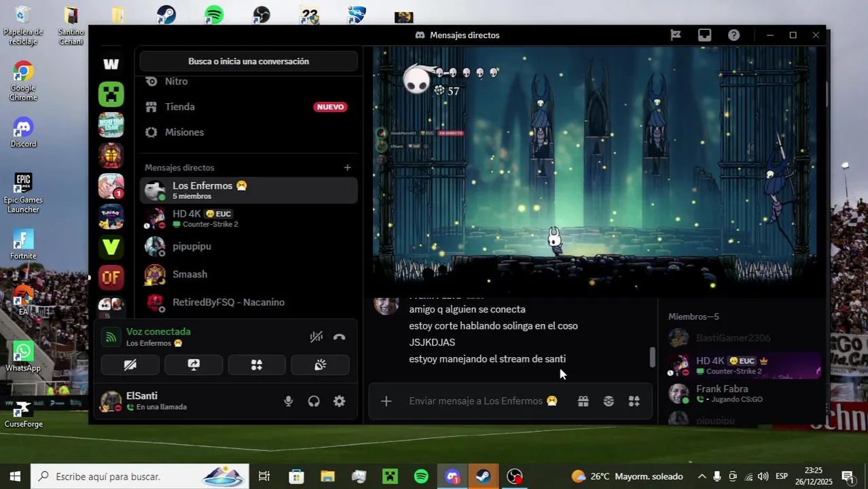Switch to Steam in the taskbar

tap(484, 476)
